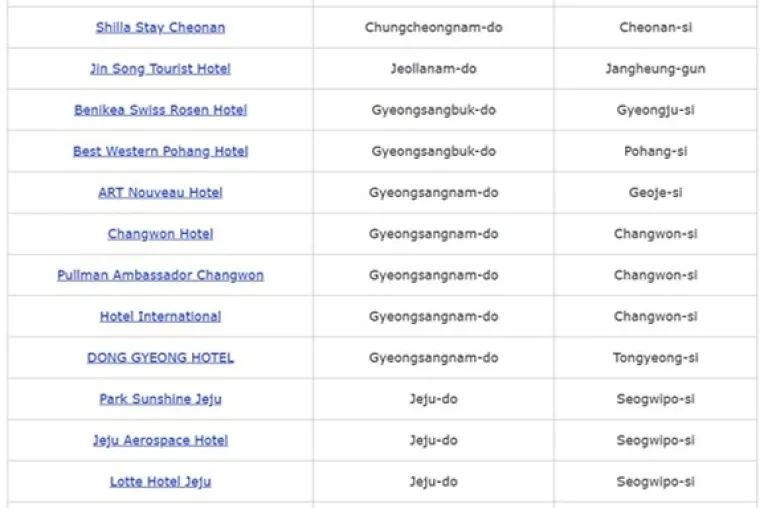Click the Jin Song Tourist Hotel link
Viewport: 768px width, 508px height.
pos(160,69)
